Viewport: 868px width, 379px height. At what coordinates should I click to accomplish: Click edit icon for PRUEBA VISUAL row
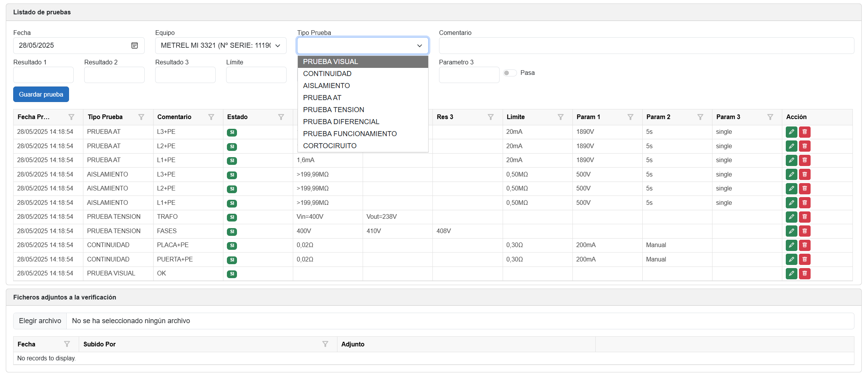click(791, 273)
